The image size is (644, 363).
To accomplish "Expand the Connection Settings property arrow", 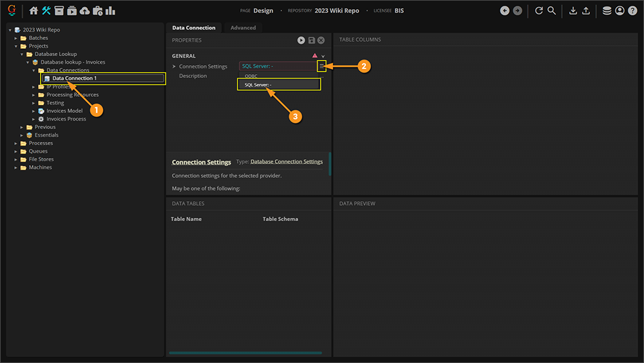I will coord(174,66).
